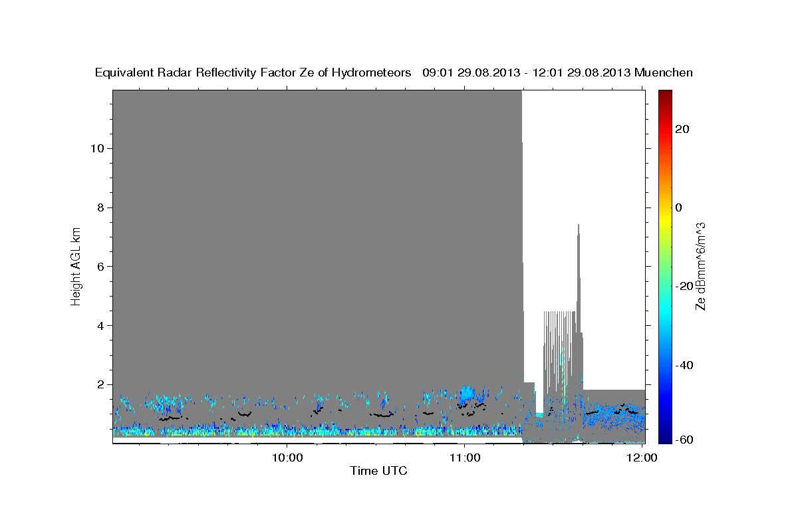The height and width of the screenshot is (532, 798).
Task: Click the 12:00 time tick label
Action: tap(642, 458)
